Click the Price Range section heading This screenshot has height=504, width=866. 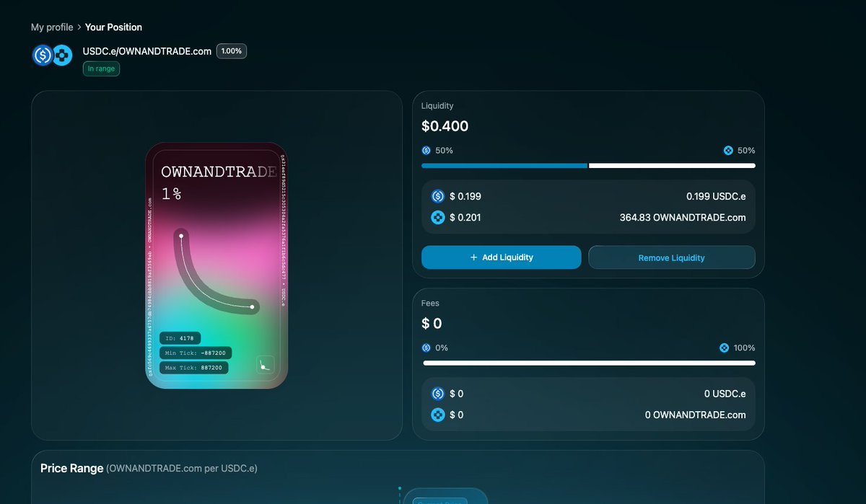click(x=72, y=469)
